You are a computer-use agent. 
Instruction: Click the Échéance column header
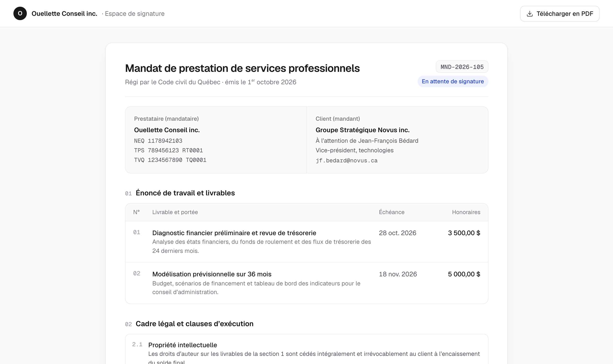[x=392, y=212]
